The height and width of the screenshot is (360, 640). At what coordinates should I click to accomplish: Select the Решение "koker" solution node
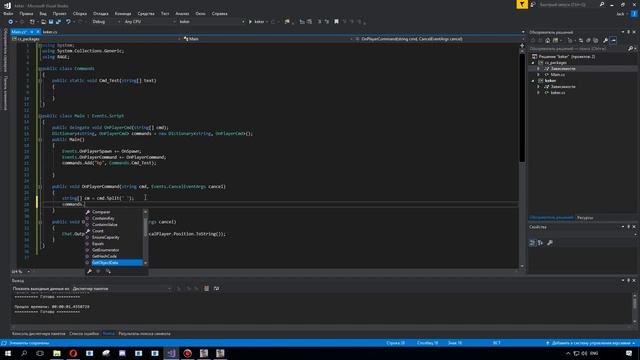567,57
